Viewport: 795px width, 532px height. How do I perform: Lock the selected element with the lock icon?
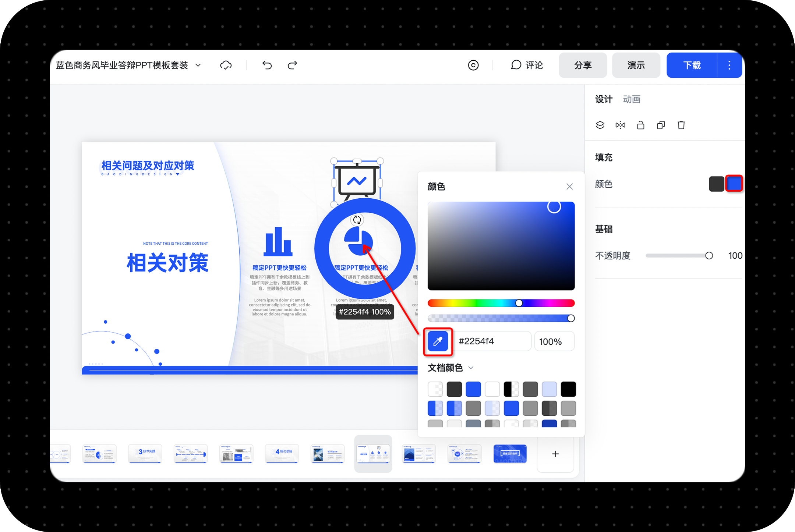[641, 125]
